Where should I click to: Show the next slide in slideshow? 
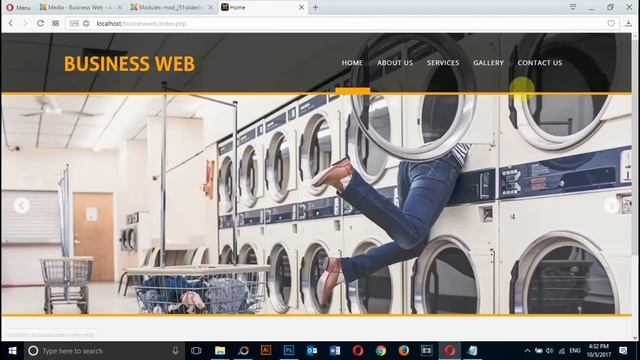pos(611,205)
